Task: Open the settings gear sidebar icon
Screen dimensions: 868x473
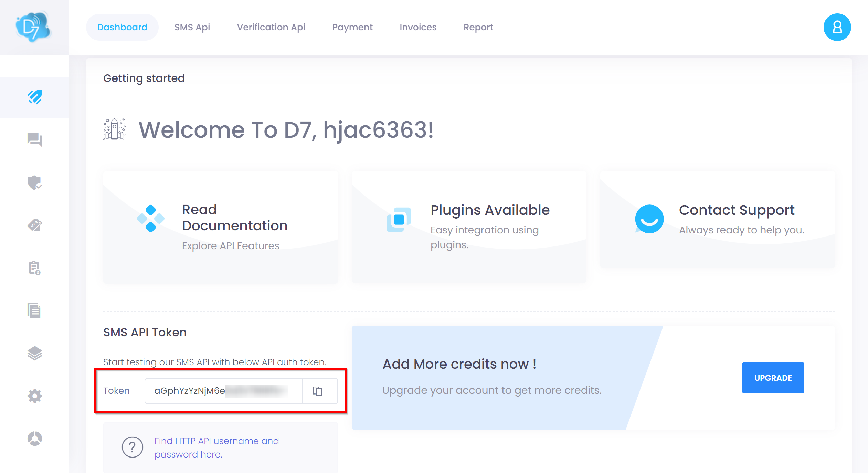Action: [35, 396]
